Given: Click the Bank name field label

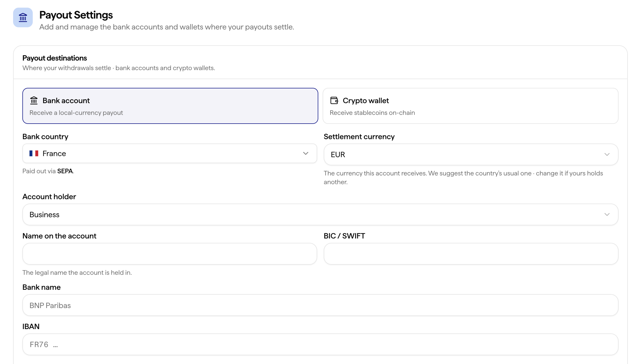Looking at the screenshot, I should (41, 287).
